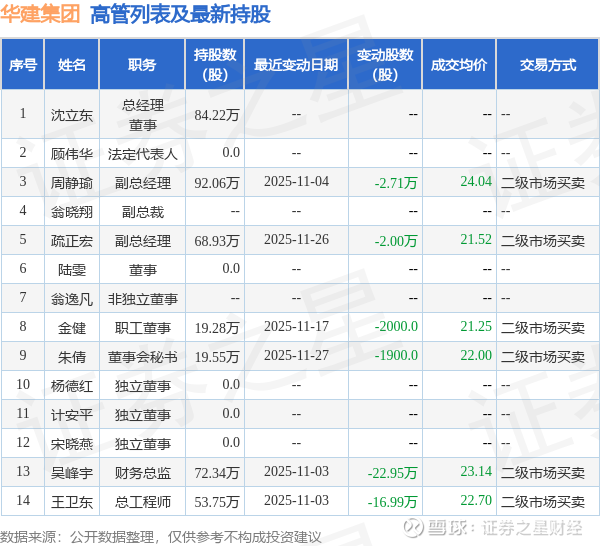This screenshot has width=600, height=546.
Task: Click the position 职工董事
Action: (142, 328)
